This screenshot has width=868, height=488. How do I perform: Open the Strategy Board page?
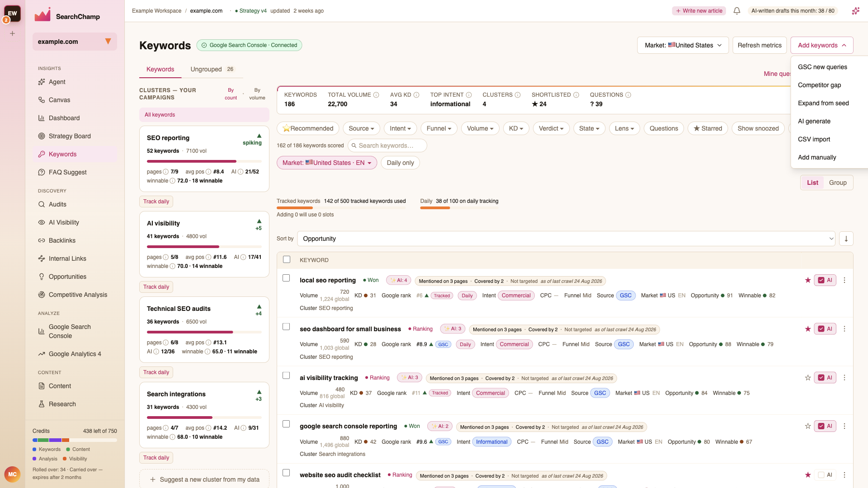tap(75, 136)
